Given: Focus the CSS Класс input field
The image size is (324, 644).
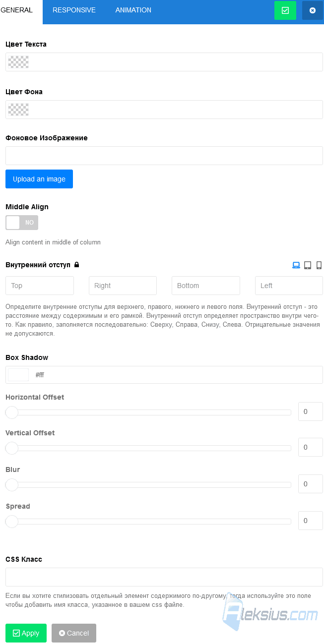Looking at the screenshot, I should (x=164, y=577).
